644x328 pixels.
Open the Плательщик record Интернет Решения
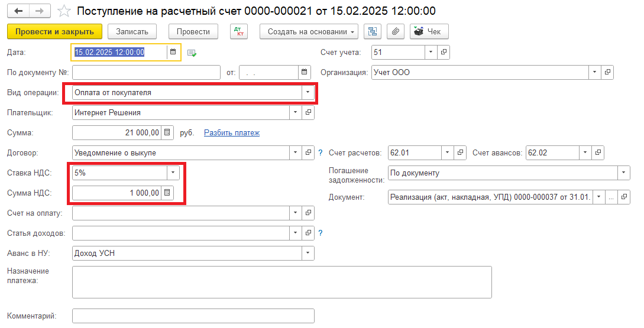pos(308,112)
